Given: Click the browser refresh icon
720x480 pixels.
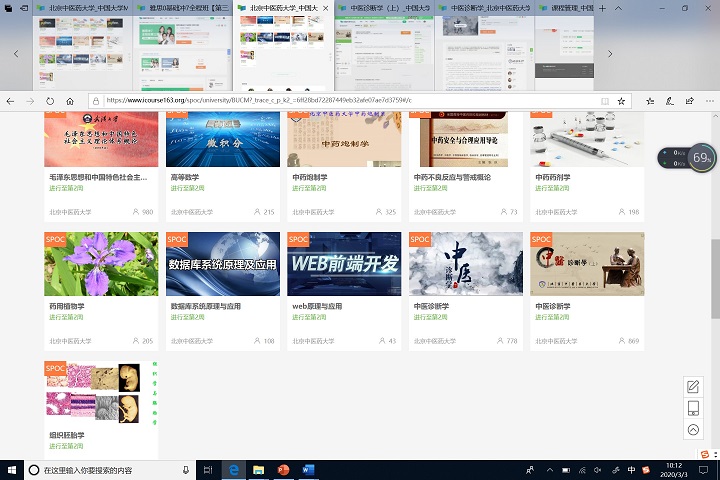Looking at the screenshot, I should 50,101.
